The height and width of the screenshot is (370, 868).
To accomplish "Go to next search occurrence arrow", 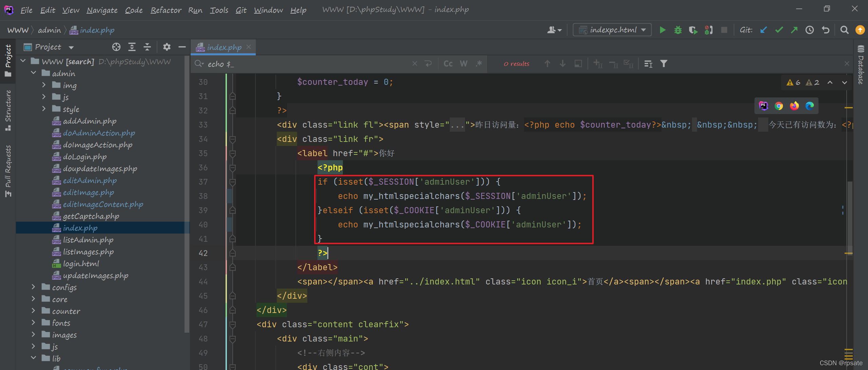I will (x=562, y=64).
